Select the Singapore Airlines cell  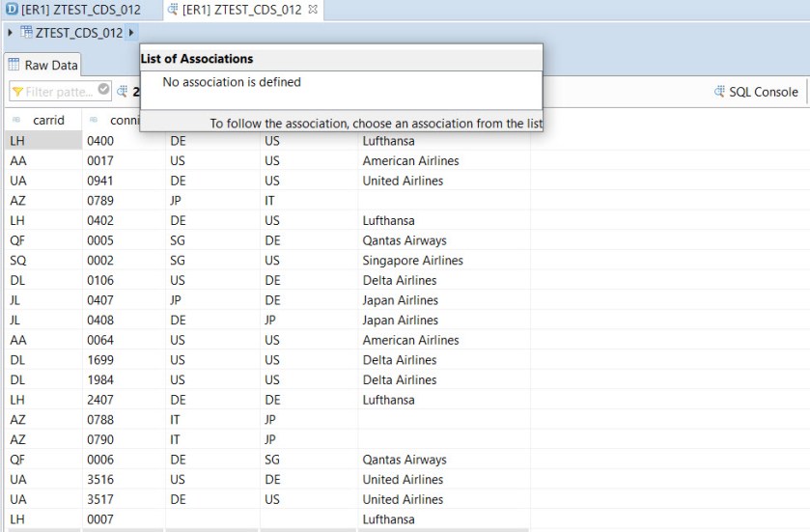click(x=412, y=261)
